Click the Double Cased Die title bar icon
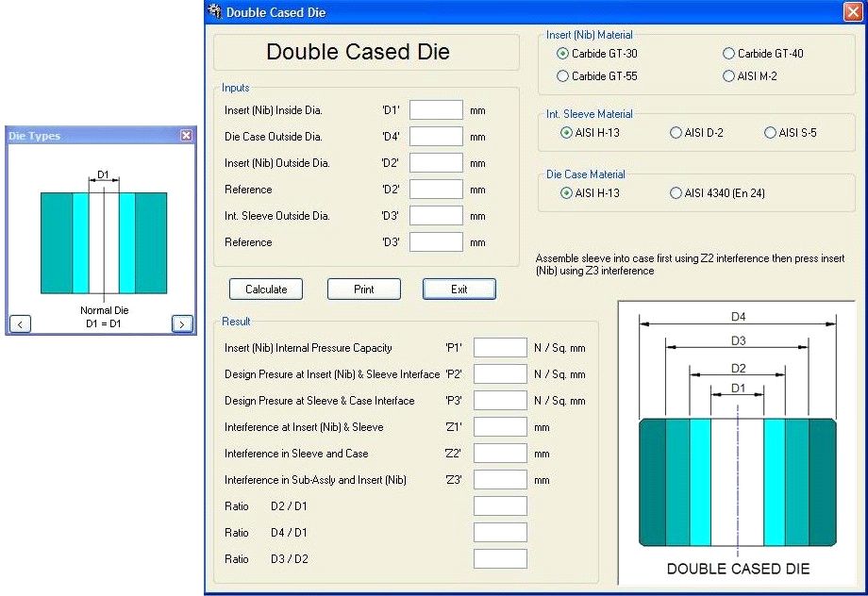The image size is (868, 596). 215,12
